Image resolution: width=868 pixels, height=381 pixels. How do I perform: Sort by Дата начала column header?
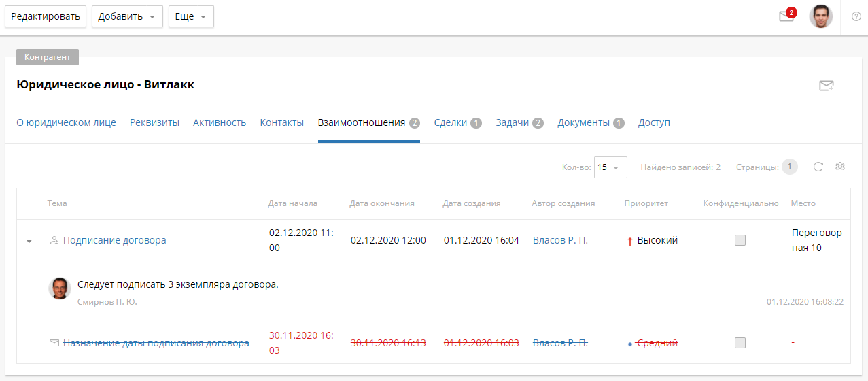tap(292, 203)
